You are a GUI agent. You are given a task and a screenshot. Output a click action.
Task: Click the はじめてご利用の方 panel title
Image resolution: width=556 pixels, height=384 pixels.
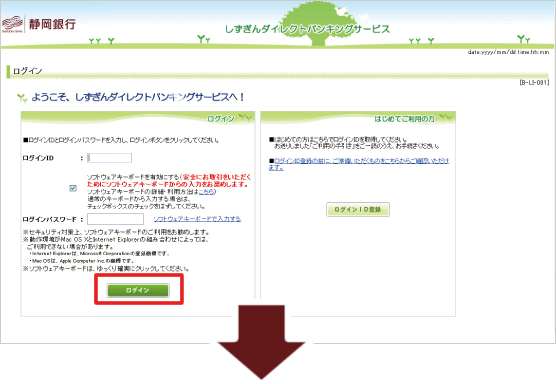coord(404,119)
